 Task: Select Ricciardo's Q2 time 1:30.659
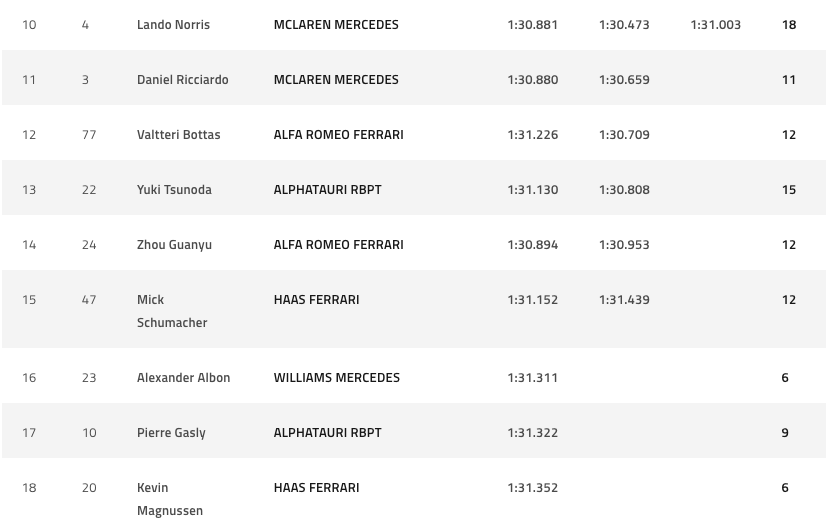[x=624, y=80]
